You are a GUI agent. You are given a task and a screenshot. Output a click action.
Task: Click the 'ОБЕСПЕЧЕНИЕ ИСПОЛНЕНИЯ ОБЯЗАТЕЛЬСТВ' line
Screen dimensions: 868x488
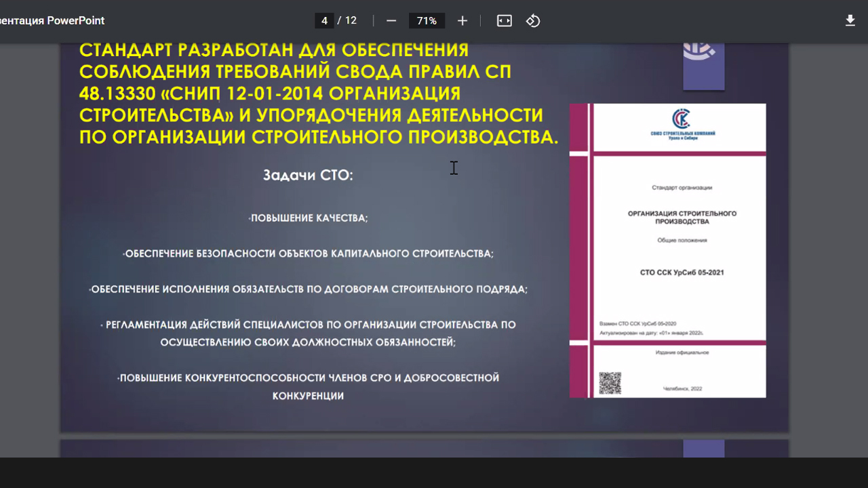coord(309,289)
